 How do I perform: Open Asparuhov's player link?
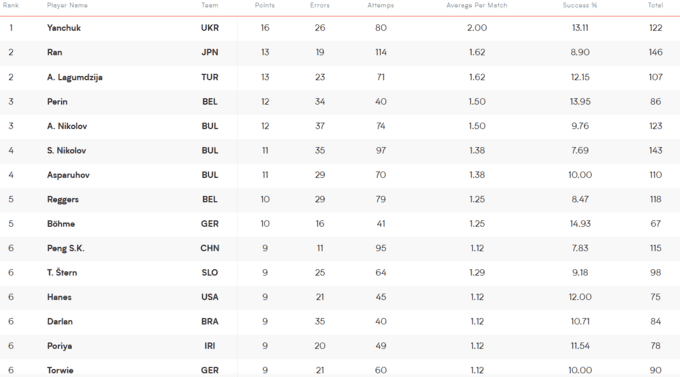[68, 175]
